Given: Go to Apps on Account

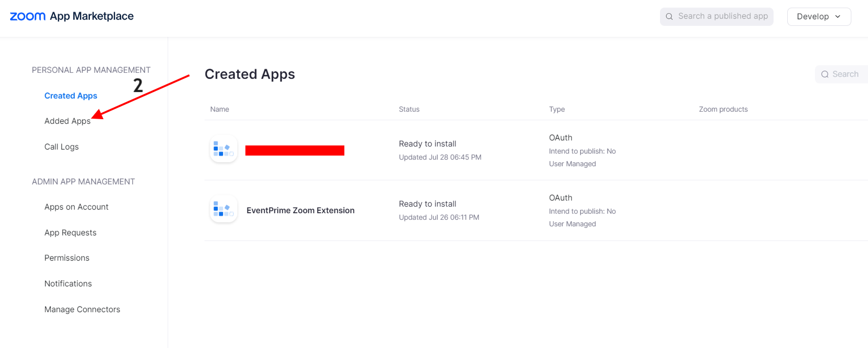Looking at the screenshot, I should pos(76,207).
